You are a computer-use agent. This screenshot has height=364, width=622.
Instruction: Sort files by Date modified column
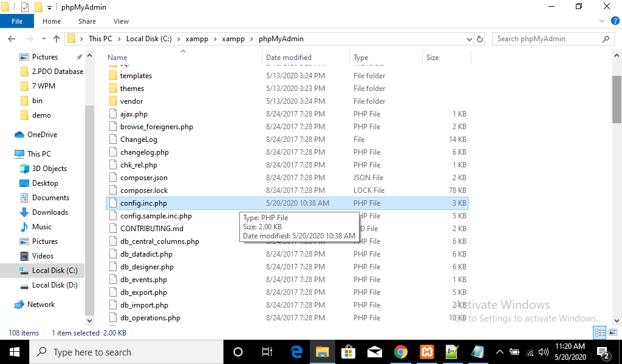[289, 58]
